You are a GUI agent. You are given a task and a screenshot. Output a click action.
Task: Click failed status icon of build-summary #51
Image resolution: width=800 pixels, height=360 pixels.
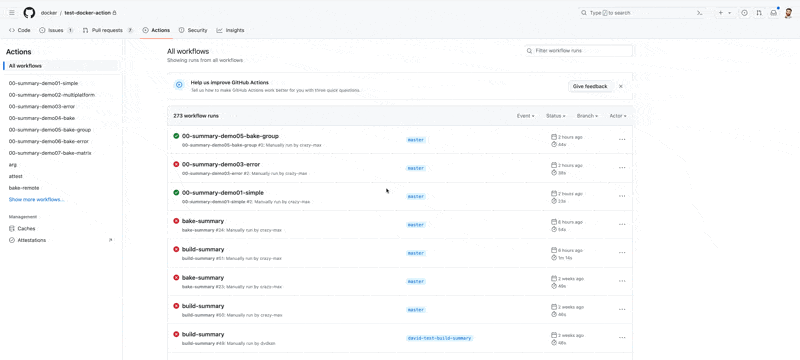point(176,249)
